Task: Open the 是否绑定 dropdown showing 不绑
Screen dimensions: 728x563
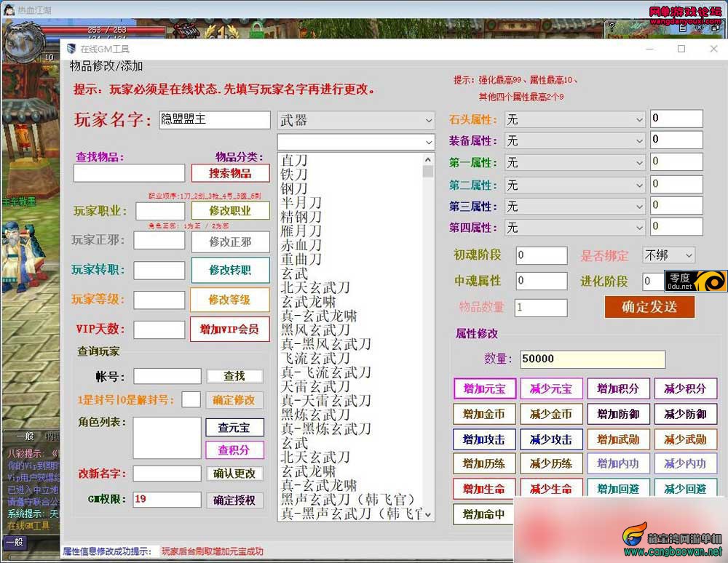Action: 668,255
